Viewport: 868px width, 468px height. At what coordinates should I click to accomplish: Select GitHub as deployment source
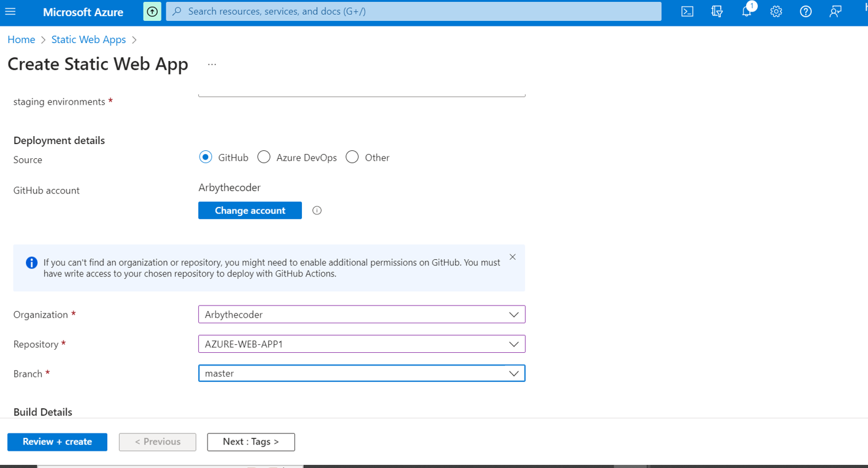pos(206,158)
